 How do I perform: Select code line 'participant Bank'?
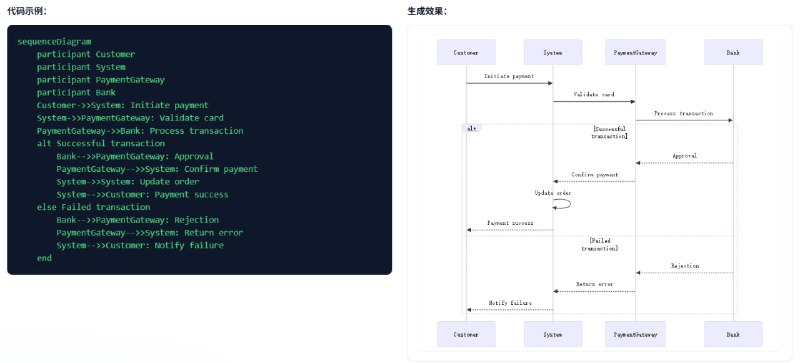tap(76, 92)
